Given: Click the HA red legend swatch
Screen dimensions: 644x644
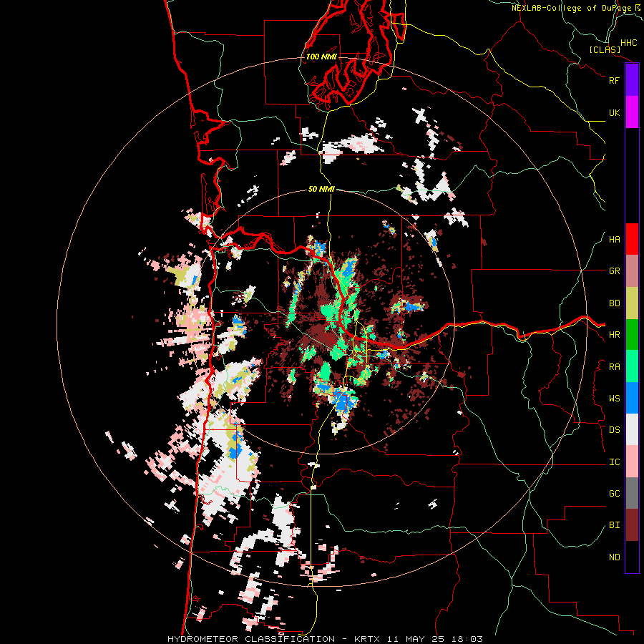Looking at the screenshot, I should (632, 239).
